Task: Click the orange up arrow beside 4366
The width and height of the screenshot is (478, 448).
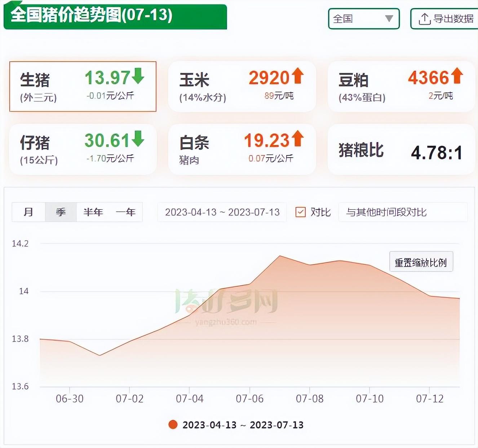Action: click(457, 76)
